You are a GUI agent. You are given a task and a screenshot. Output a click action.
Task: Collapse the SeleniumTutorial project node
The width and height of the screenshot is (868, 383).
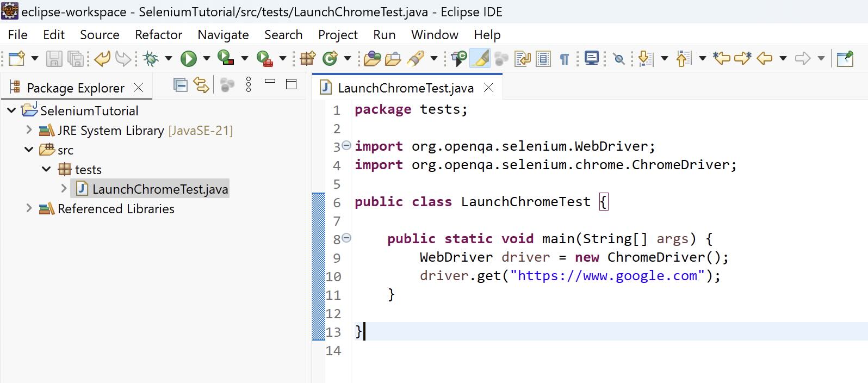[x=11, y=110]
